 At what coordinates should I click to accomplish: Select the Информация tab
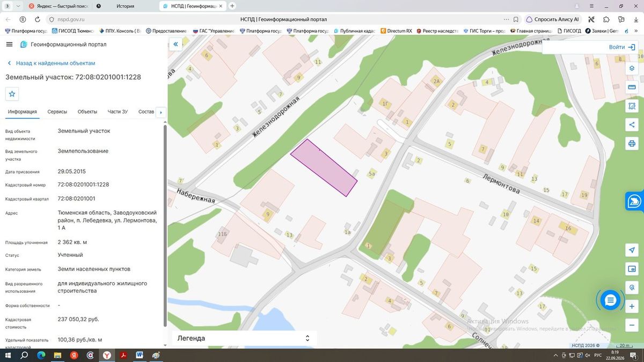click(x=23, y=112)
